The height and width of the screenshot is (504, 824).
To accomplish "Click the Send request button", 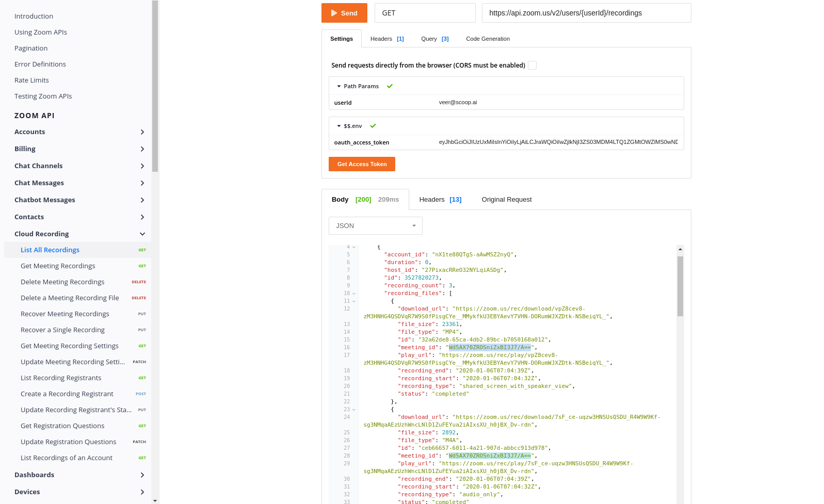I will click(344, 13).
